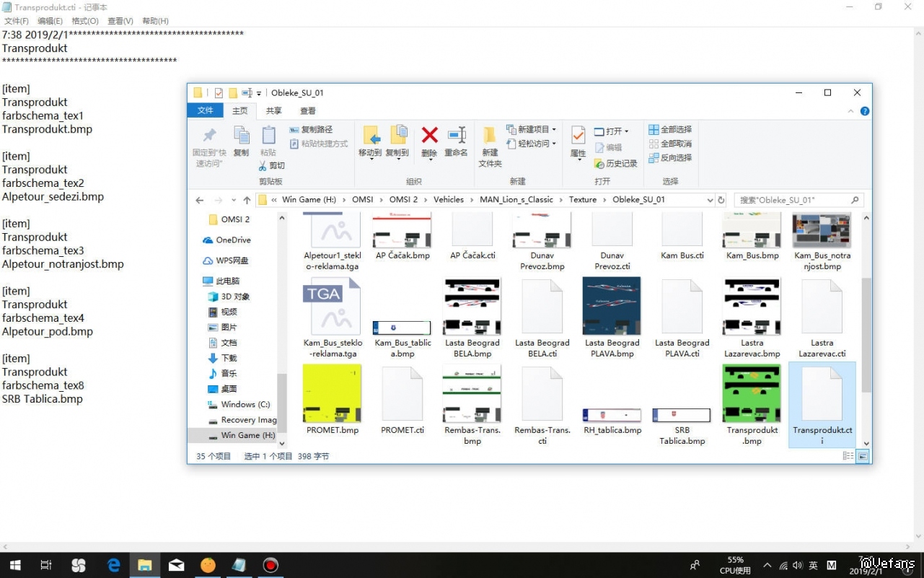Click the search box for Obleke_SU_01
924x578 pixels.
pyautogui.click(x=798, y=200)
